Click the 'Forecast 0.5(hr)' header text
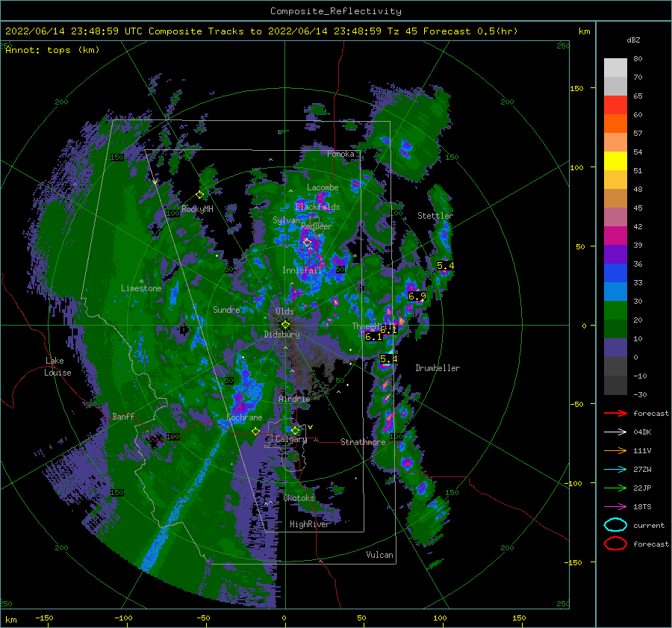Viewport: 672px width, 628px height. 470,31
